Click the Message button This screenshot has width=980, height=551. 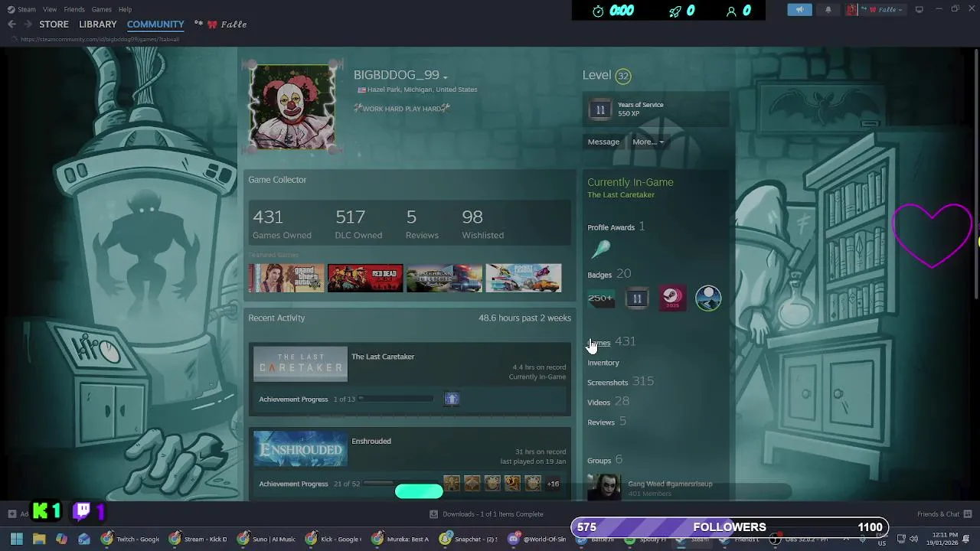pyautogui.click(x=603, y=142)
